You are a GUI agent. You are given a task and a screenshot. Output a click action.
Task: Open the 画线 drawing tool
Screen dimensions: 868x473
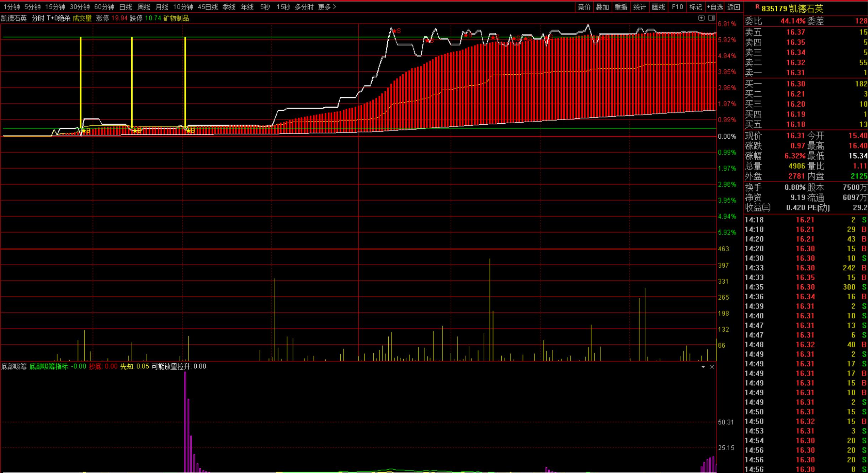tap(658, 7)
